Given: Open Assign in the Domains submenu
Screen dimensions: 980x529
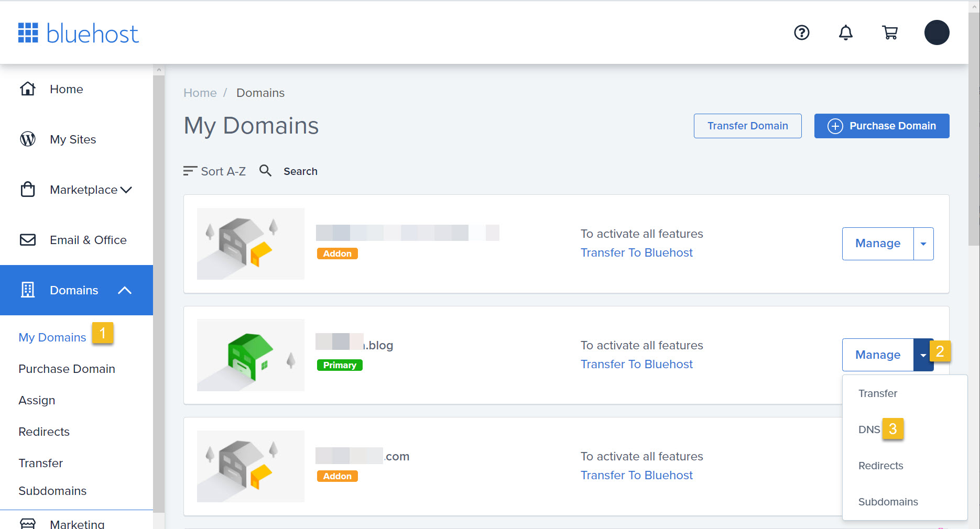Looking at the screenshot, I should [x=37, y=400].
